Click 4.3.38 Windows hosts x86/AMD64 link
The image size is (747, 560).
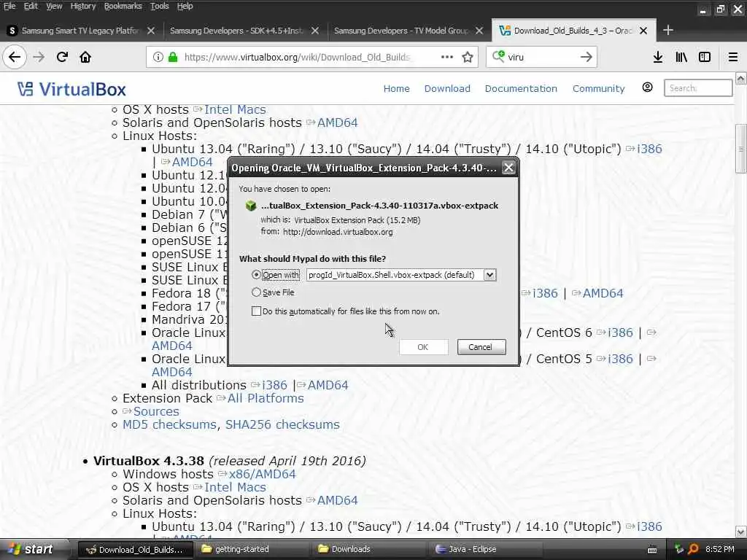[262, 474]
